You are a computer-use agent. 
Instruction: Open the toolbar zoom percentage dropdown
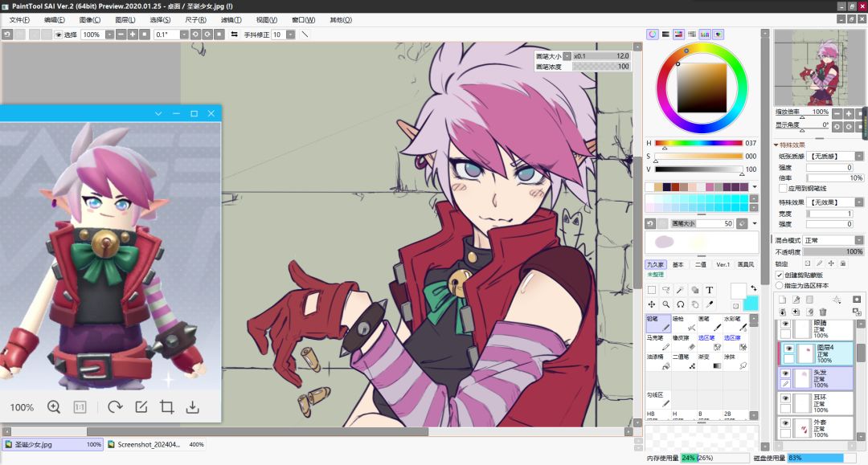[x=109, y=35]
